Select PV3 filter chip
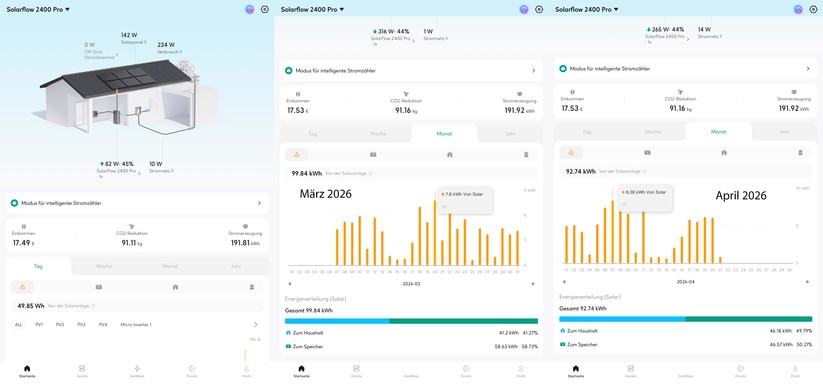 click(81, 325)
